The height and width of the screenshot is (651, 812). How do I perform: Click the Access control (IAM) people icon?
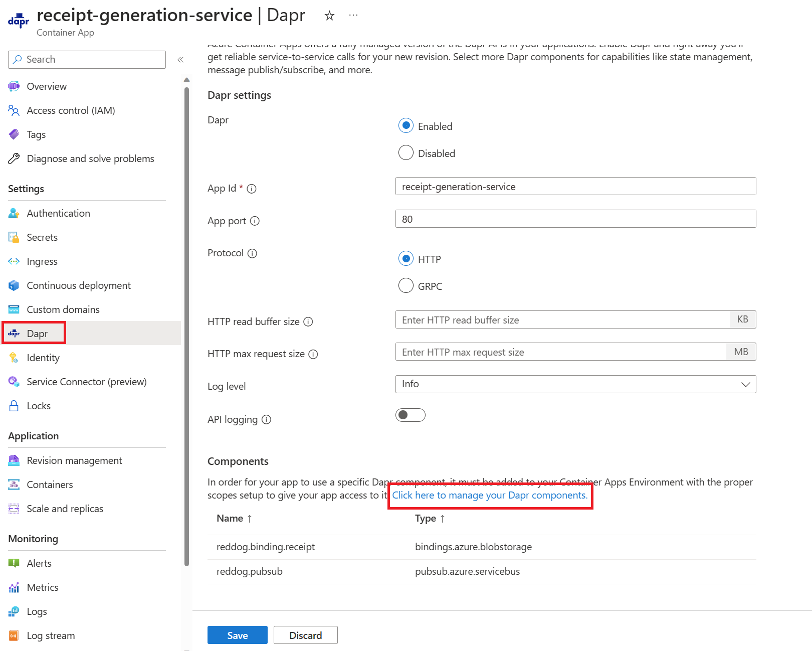pos(14,110)
